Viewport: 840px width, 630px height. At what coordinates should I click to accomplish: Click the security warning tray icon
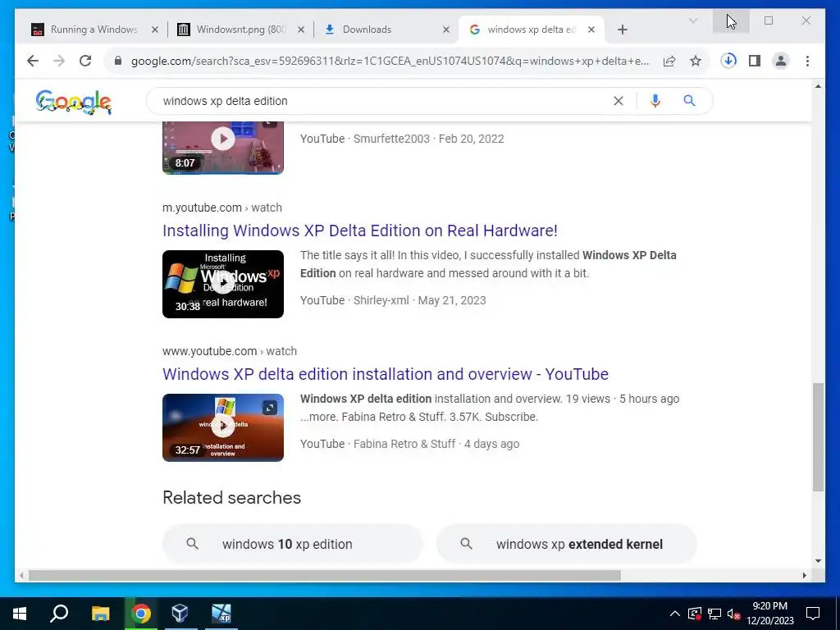695,614
